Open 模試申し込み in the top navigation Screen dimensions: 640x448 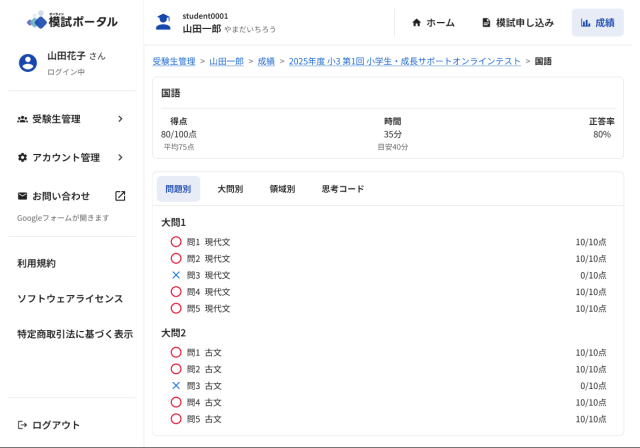[517, 22]
